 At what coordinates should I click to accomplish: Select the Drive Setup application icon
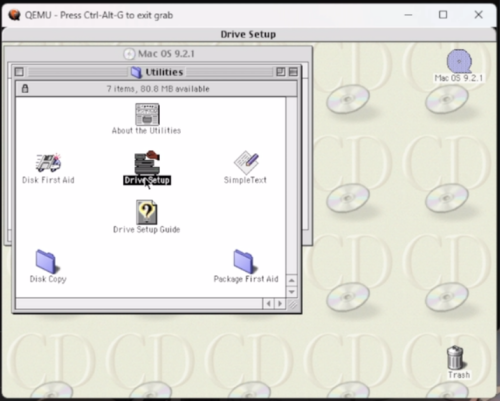pos(147,162)
